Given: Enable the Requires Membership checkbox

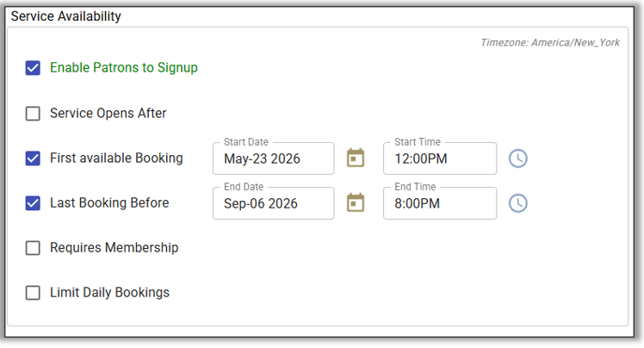Looking at the screenshot, I should (x=33, y=248).
